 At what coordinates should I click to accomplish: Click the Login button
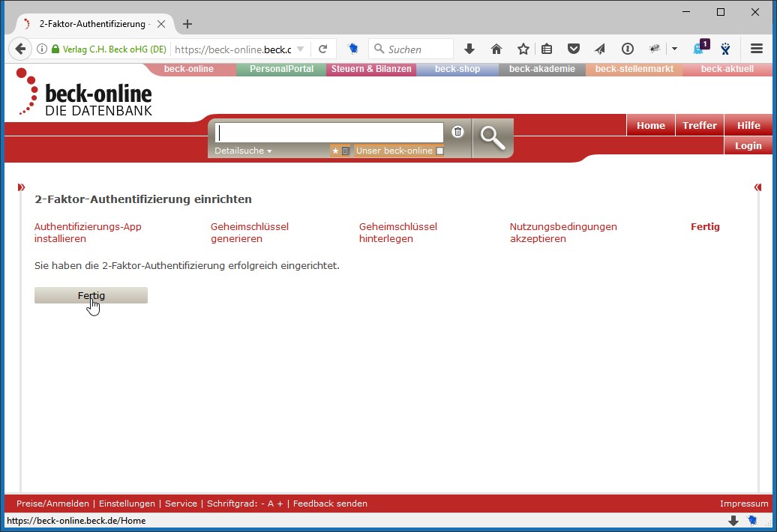(x=748, y=145)
